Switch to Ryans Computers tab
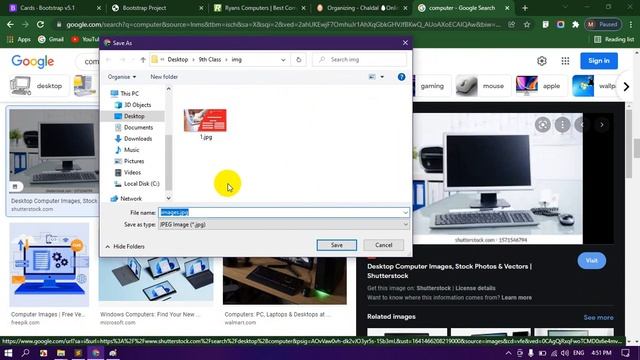This screenshot has height=360, width=640. pos(260,8)
